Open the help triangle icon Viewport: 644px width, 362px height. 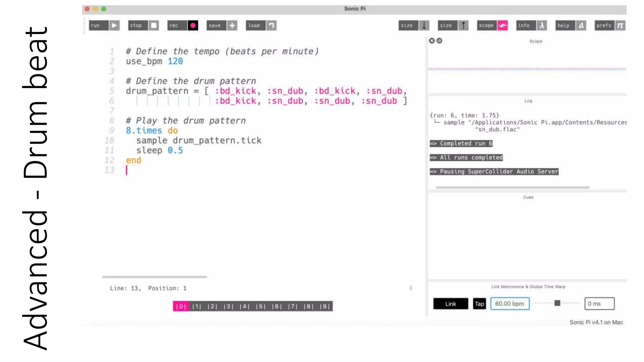[x=581, y=25]
